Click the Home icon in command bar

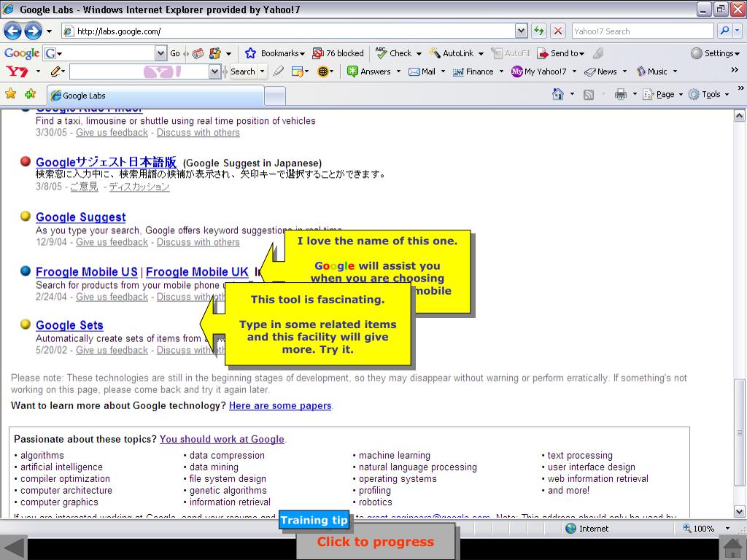pos(558,94)
